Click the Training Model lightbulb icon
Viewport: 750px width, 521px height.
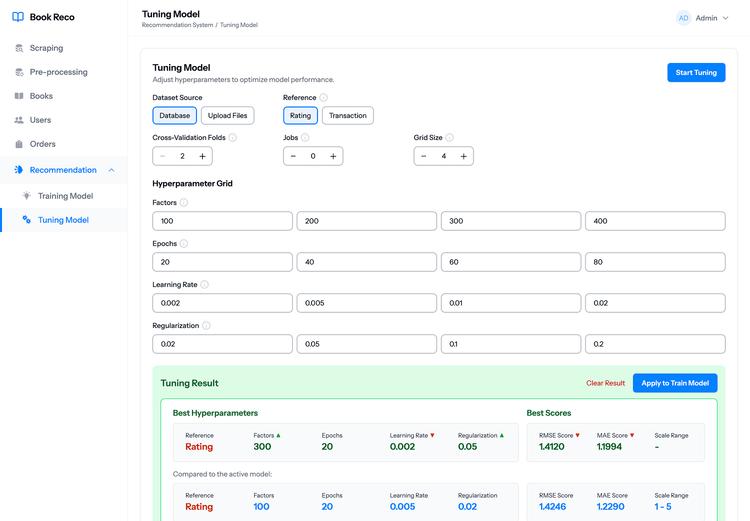(x=27, y=196)
